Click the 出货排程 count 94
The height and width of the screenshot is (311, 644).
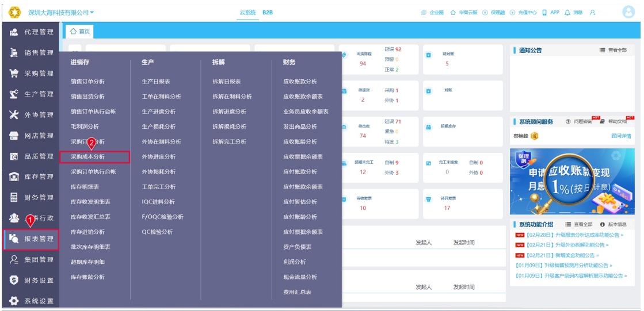(x=363, y=64)
